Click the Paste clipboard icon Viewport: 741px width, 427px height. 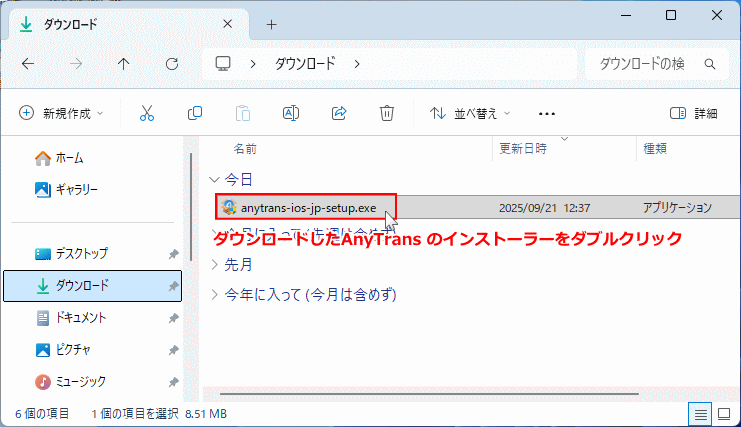pos(243,113)
